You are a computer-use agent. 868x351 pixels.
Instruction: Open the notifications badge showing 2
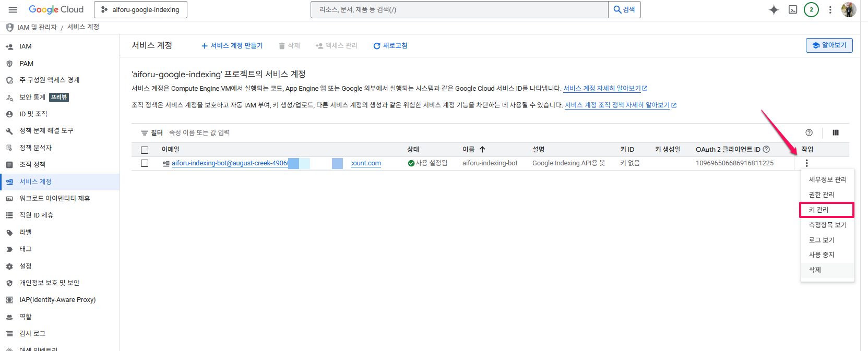pyautogui.click(x=811, y=10)
